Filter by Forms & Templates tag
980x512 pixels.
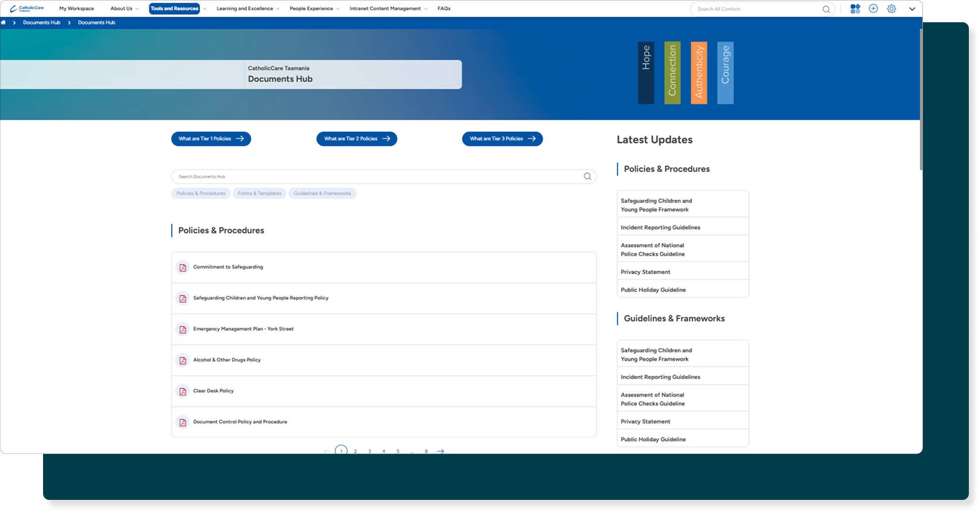259,194
